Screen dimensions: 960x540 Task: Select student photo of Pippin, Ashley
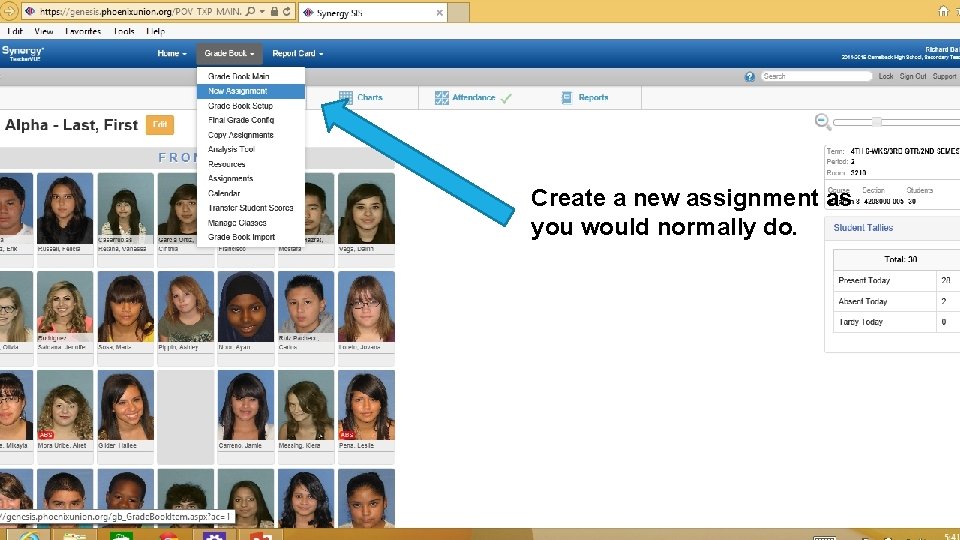186,306
